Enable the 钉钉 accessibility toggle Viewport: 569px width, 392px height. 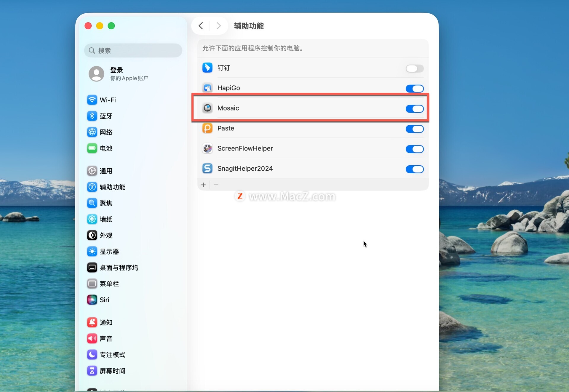[414, 68]
